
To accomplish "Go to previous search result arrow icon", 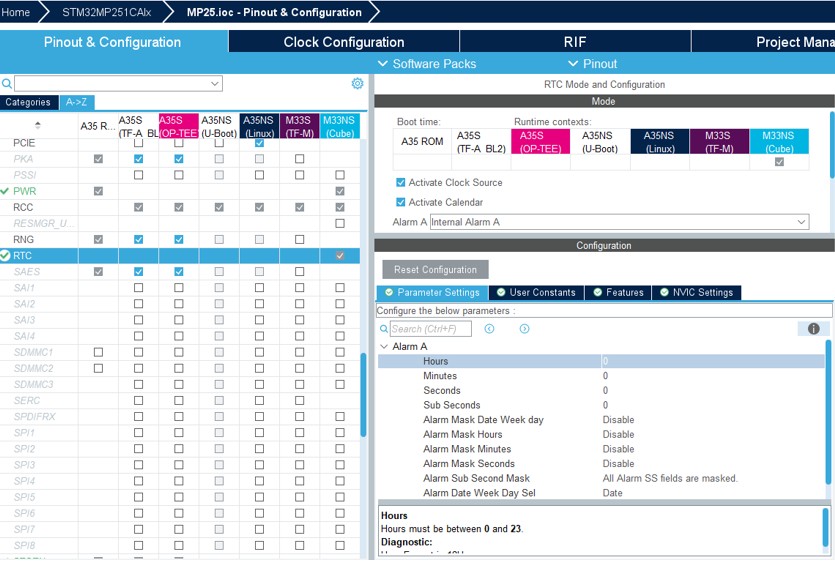I will click(x=489, y=329).
